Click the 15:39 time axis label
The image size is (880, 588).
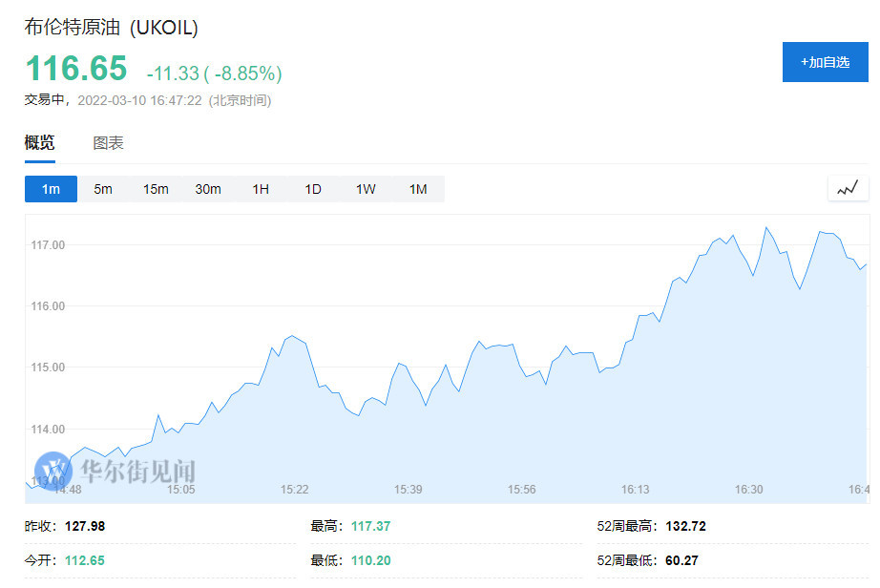point(408,490)
